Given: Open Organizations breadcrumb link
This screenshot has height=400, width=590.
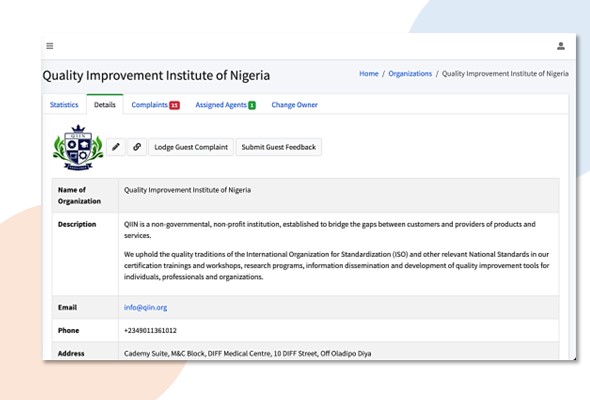Looking at the screenshot, I should pos(410,73).
